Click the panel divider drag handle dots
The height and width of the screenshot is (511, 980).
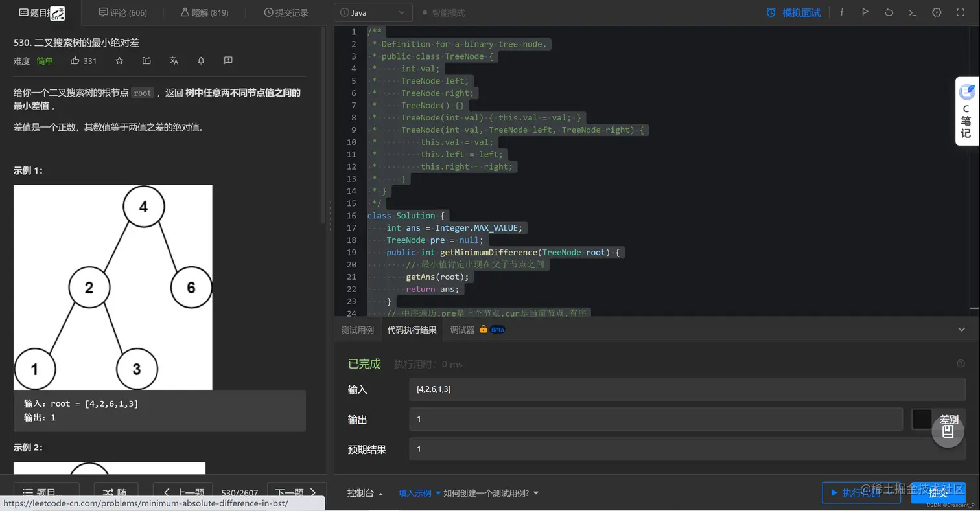coord(330,216)
